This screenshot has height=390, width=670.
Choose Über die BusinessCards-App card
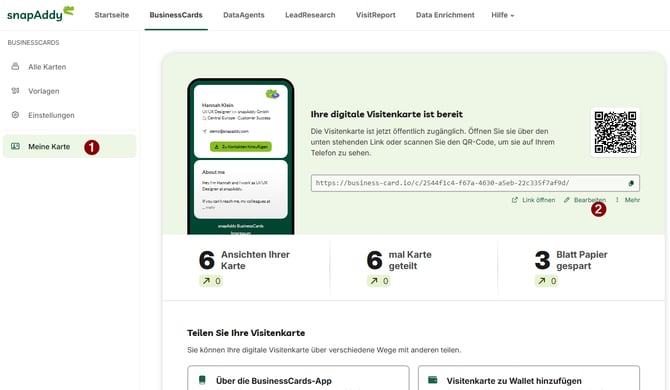tap(298, 378)
